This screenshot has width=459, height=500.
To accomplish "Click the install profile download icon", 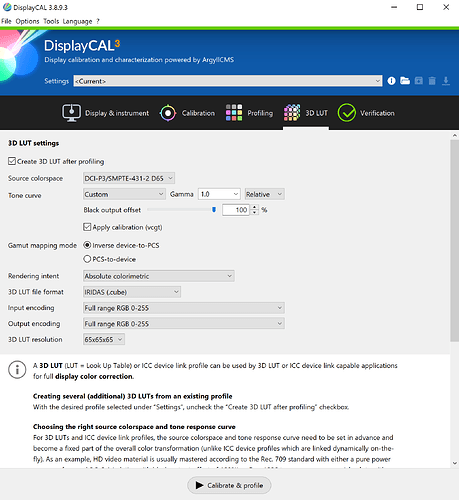I will click(x=446, y=81).
